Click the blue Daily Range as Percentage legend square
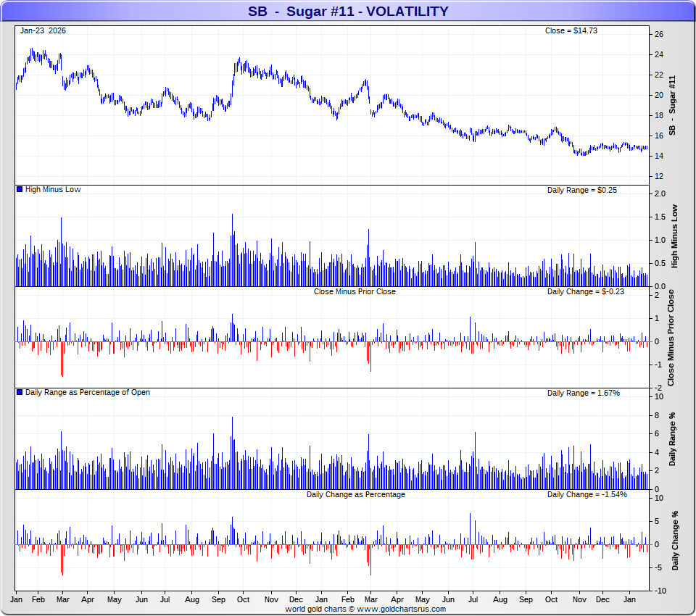The height and width of the screenshot is (616, 696). (20, 393)
